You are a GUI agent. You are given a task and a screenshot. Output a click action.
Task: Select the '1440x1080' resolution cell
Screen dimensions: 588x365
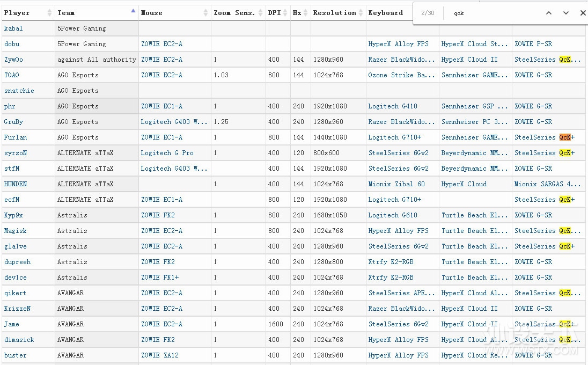[x=338, y=137]
